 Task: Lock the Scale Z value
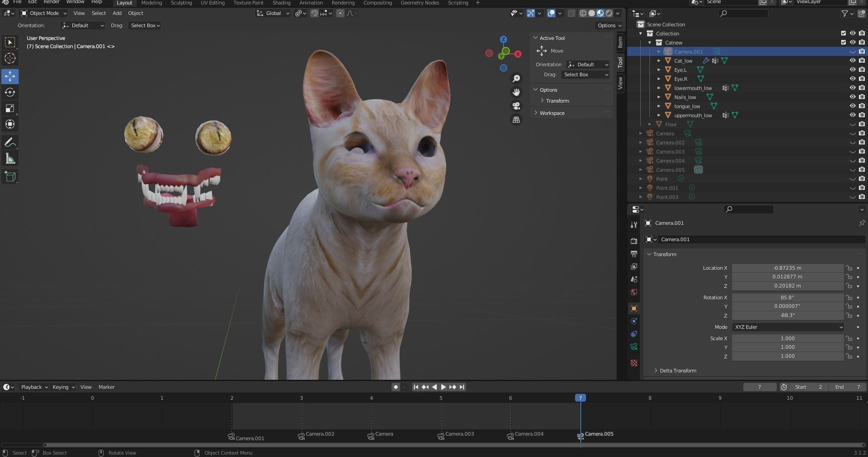coord(849,356)
